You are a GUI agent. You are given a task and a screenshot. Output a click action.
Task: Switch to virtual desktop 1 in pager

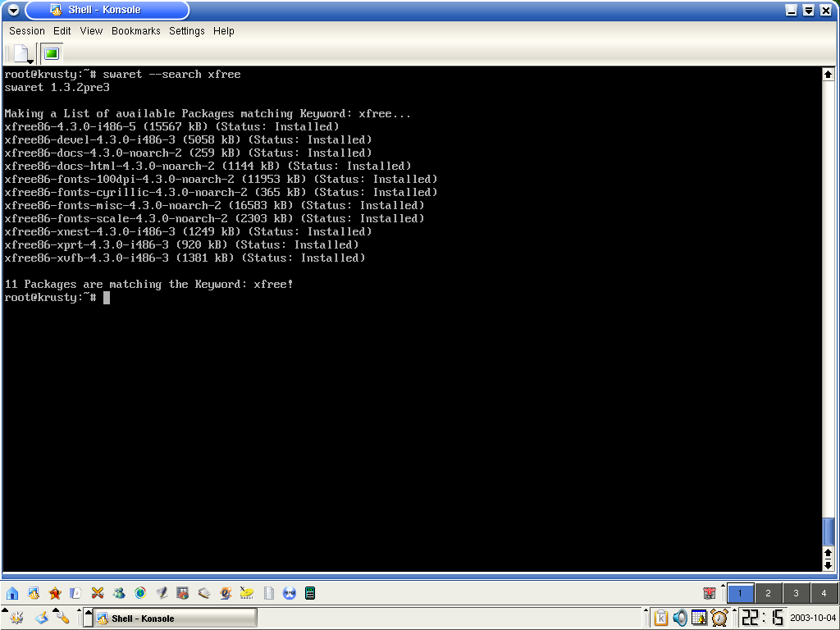pos(741,593)
